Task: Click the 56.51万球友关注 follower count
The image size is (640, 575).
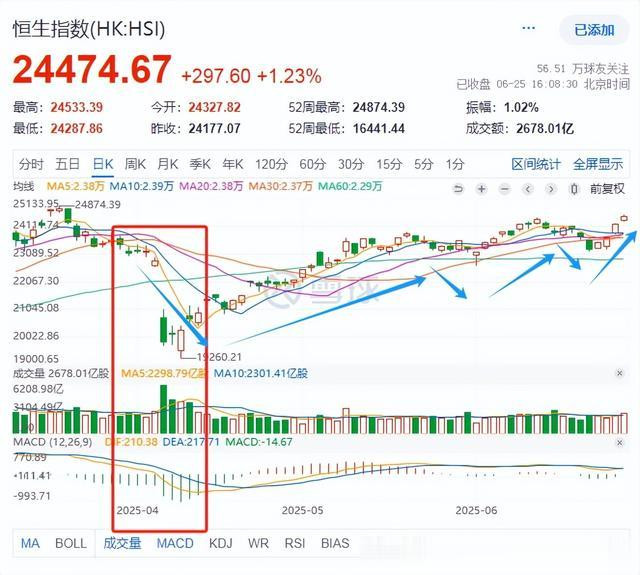Action: pyautogui.click(x=583, y=69)
